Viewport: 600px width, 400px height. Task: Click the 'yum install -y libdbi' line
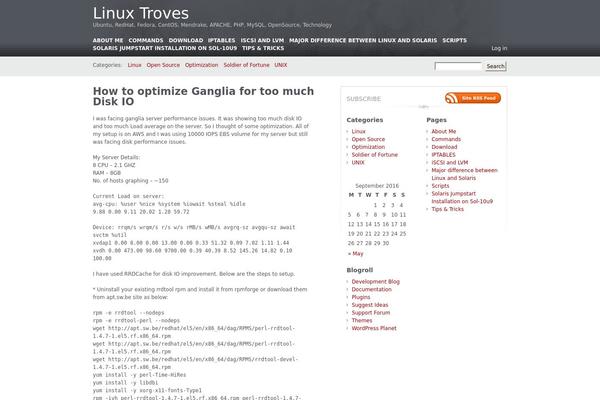tap(125, 382)
